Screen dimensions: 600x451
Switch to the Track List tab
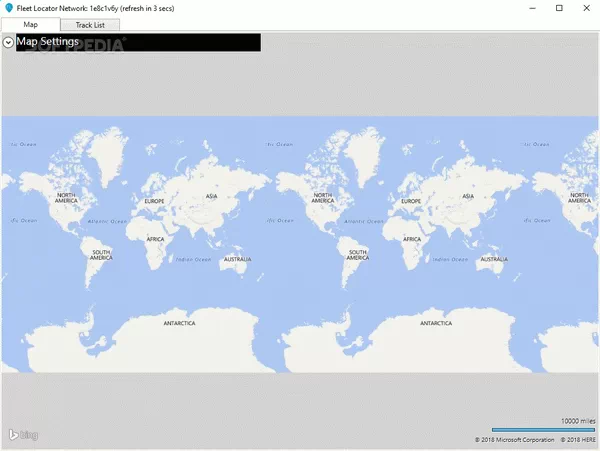point(90,24)
